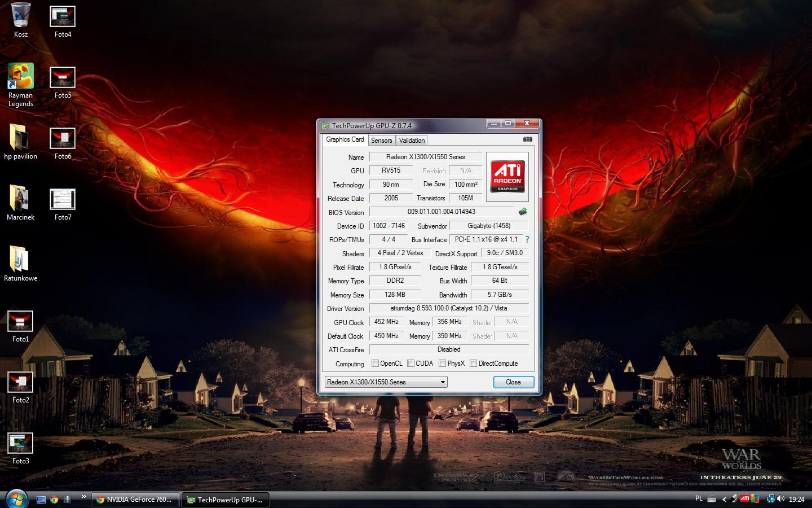Click the Driver Version field atiumdag 8.593.100.0
Viewport: 812px width, 508px height.
pyautogui.click(x=449, y=308)
